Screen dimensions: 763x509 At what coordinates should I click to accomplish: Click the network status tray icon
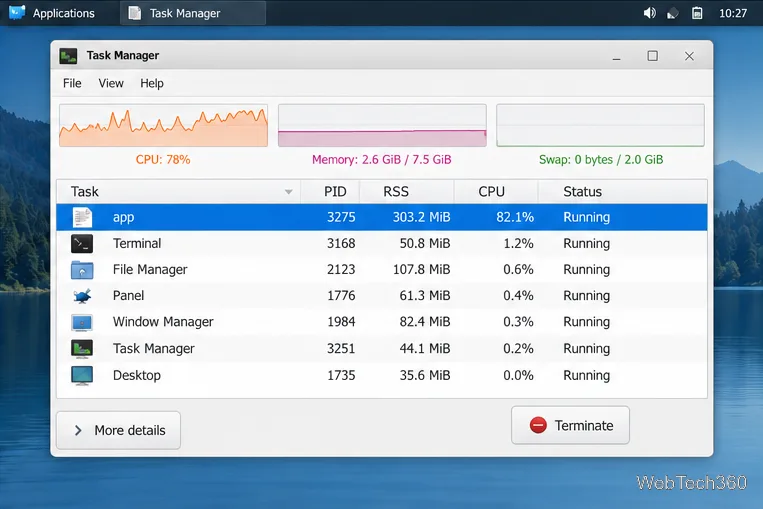(672, 13)
